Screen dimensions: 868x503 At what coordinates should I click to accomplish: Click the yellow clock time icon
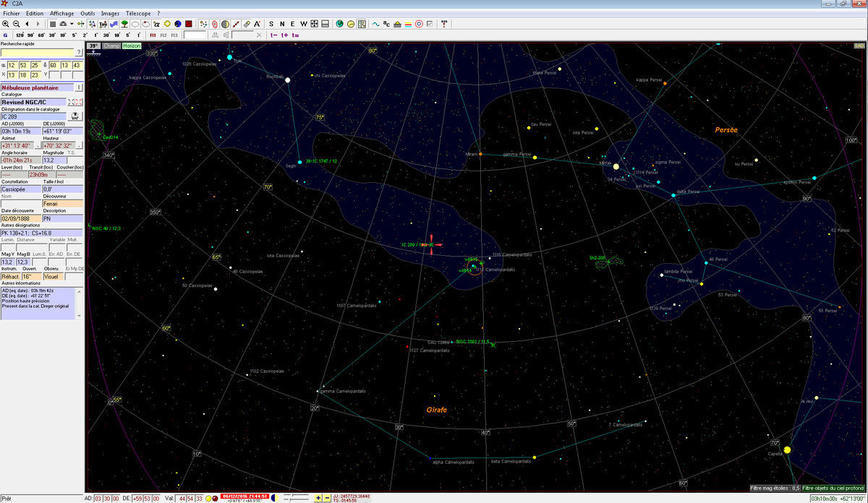[x=351, y=24]
